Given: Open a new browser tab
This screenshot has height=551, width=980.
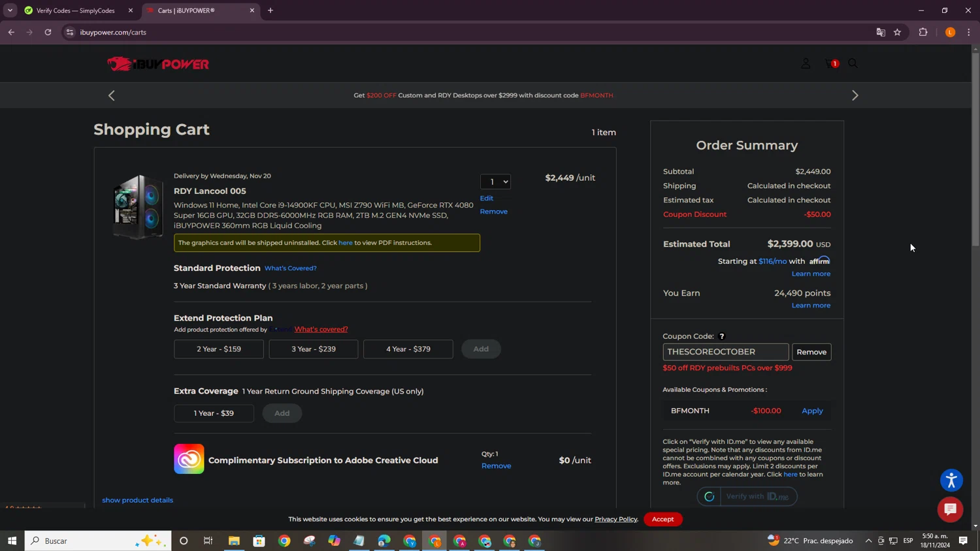Looking at the screenshot, I should (270, 10).
